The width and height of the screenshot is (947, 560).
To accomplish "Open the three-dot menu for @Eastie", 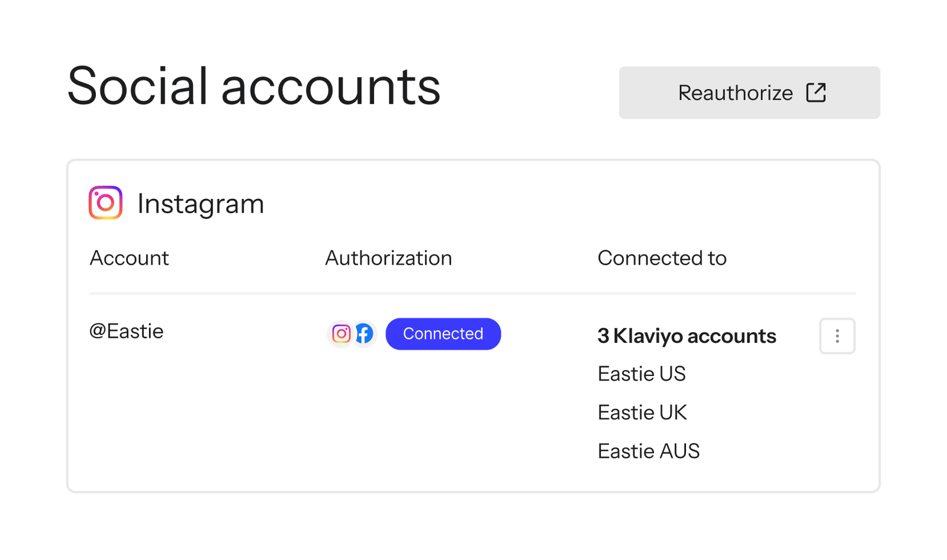I will [x=837, y=336].
